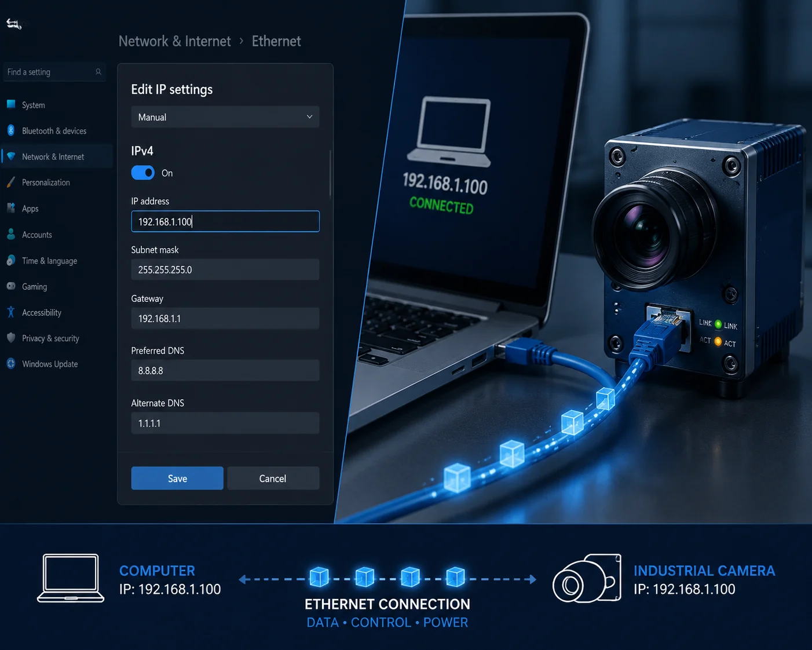Click the Network & Internet breadcrumb link
The height and width of the screenshot is (650, 812).
(x=174, y=41)
